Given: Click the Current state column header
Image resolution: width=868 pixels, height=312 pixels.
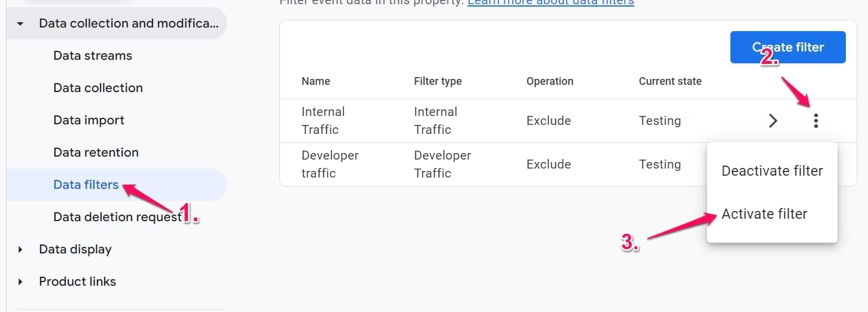Looking at the screenshot, I should pos(669,81).
